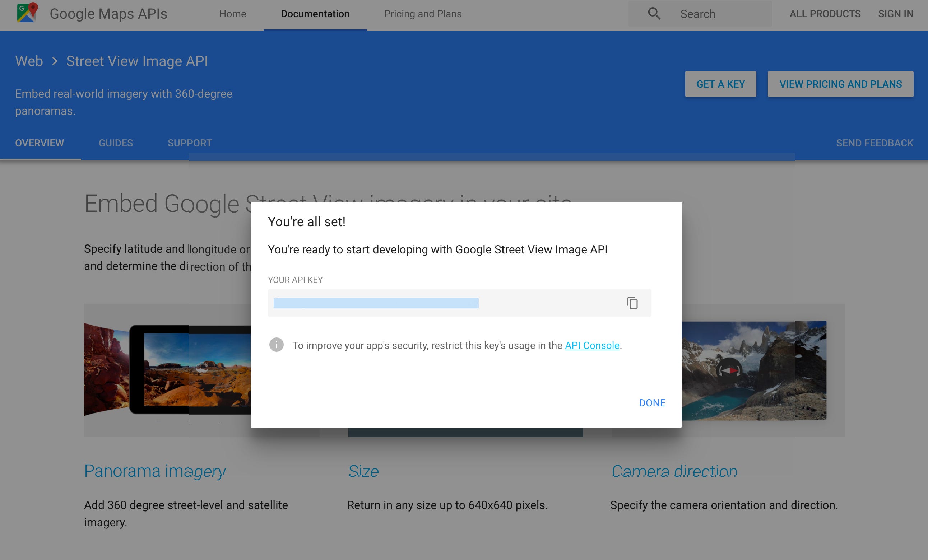Click VIEW PRICING AND PLANS button
Image resolution: width=928 pixels, height=560 pixels.
click(840, 84)
